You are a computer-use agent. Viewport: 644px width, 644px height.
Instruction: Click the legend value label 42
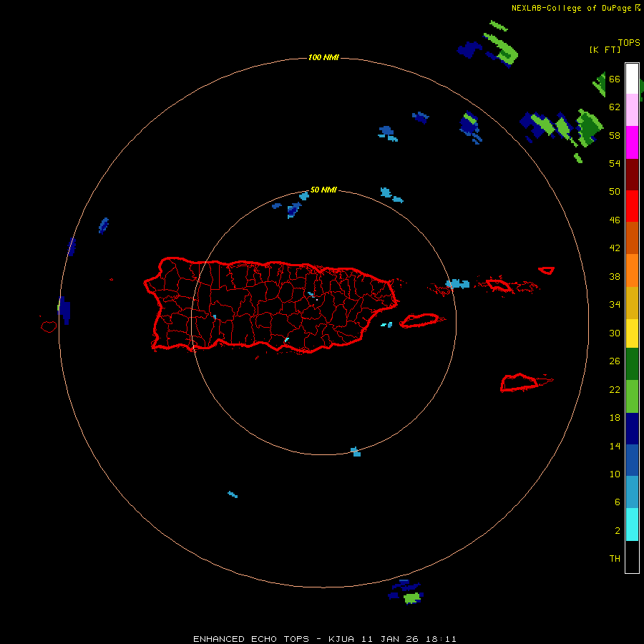615,248
